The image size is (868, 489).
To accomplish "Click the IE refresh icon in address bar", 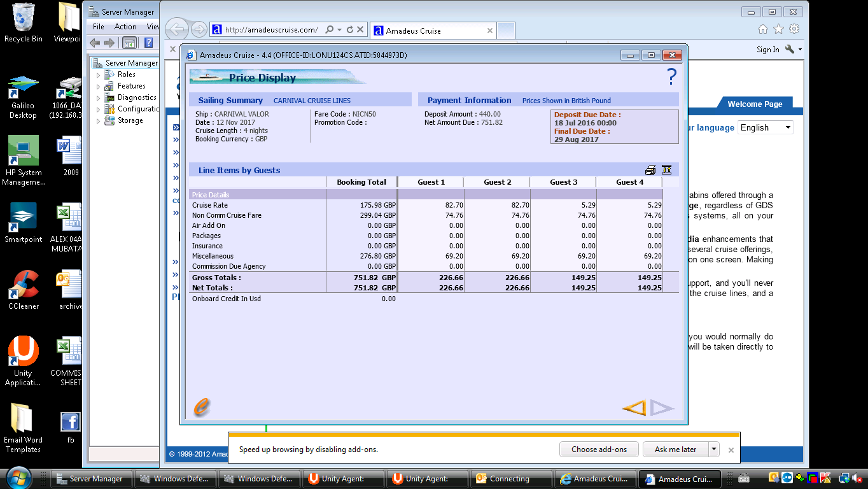I will (x=350, y=30).
